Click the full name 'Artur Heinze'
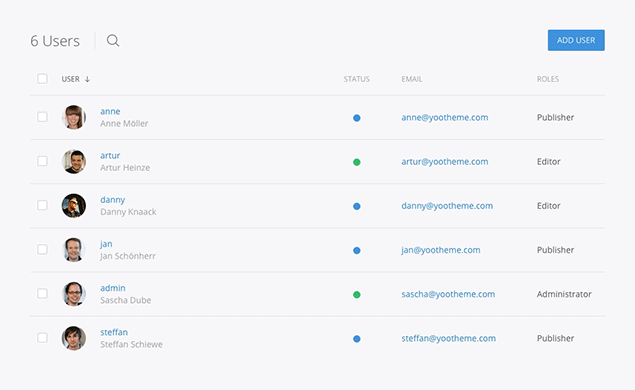635x390 pixels. (125, 168)
